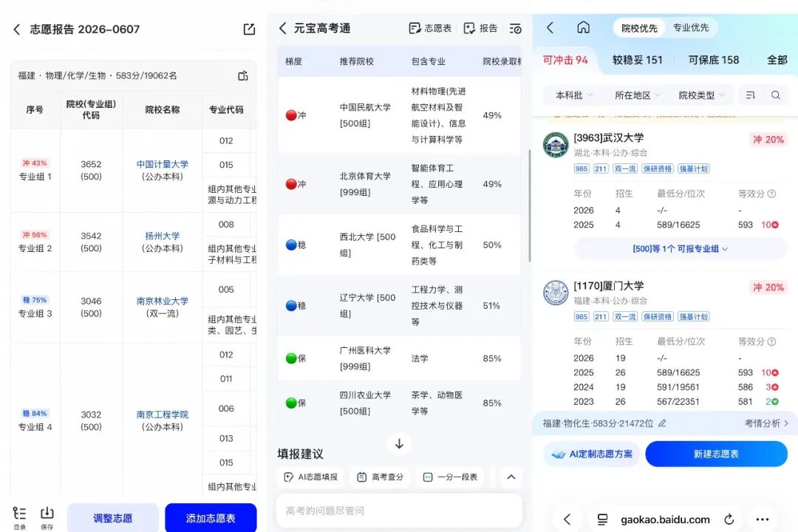Tap export icon next to 福建 score summary
This screenshot has width=798, height=532.
coord(243,76)
